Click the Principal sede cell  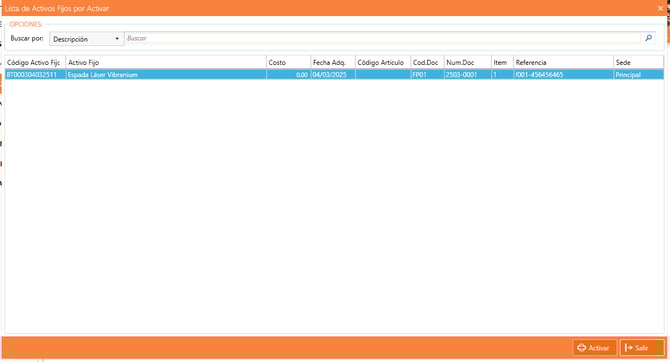[638, 74]
